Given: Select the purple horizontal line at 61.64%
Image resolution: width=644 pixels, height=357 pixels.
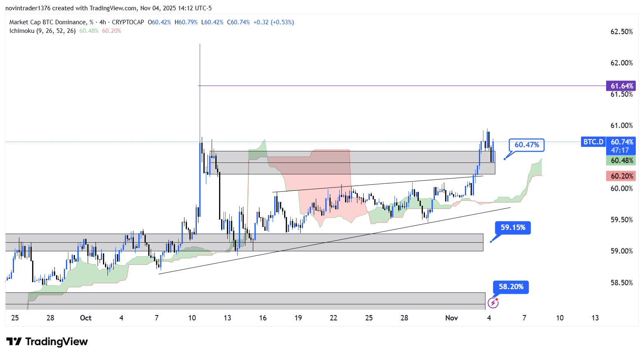Looking at the screenshot, I should (371, 86).
